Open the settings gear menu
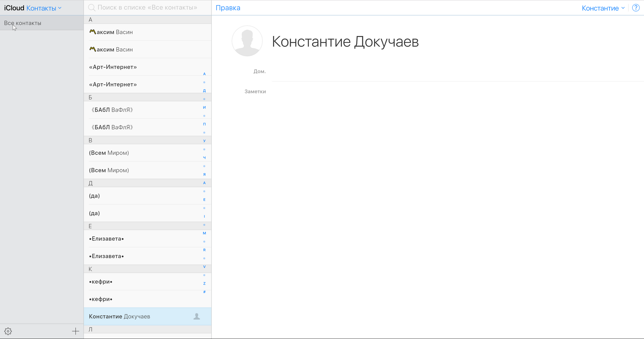The height and width of the screenshot is (339, 644). click(8, 331)
